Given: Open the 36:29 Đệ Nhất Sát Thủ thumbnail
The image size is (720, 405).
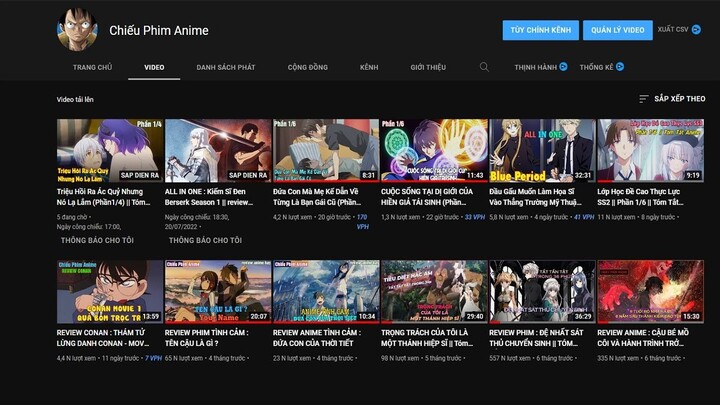Looking at the screenshot, I should tap(542, 292).
